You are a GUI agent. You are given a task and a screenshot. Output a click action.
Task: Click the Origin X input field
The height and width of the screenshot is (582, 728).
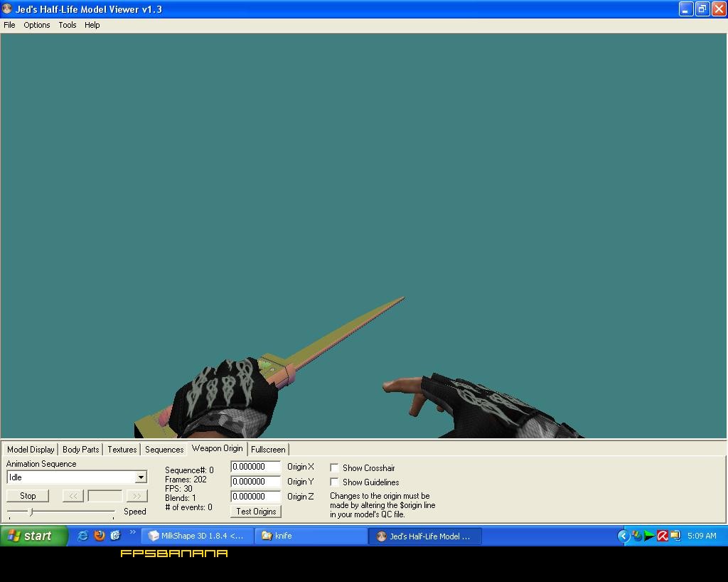click(x=255, y=467)
